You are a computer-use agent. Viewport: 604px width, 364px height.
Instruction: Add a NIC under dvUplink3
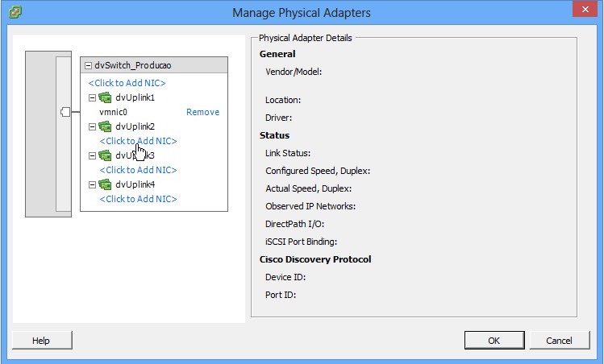[x=138, y=170]
